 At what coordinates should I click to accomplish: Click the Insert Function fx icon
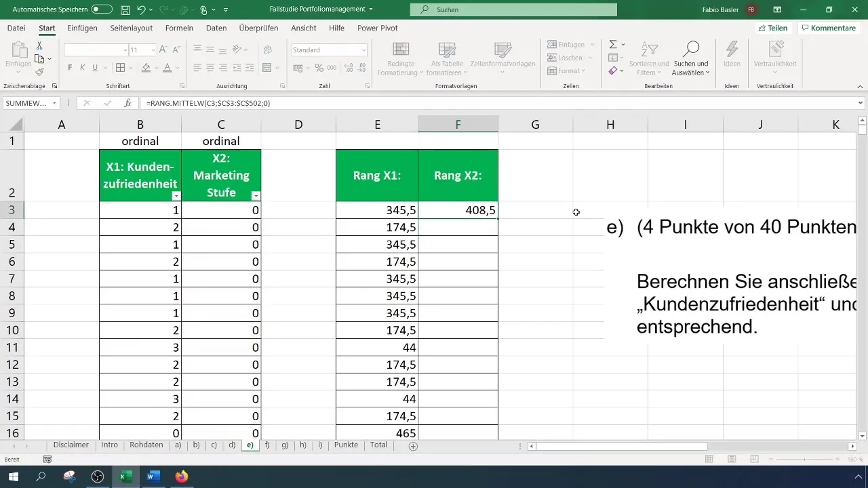[127, 103]
